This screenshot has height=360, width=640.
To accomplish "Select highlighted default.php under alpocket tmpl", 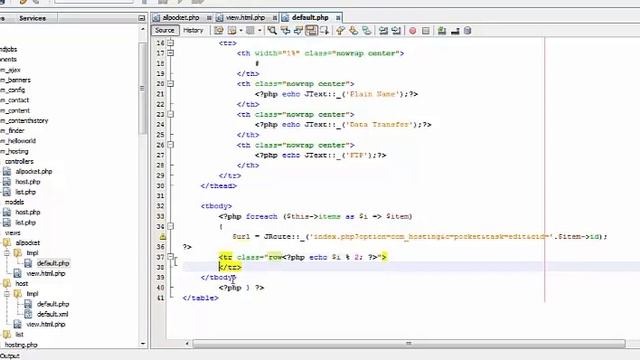I will coord(53,263).
